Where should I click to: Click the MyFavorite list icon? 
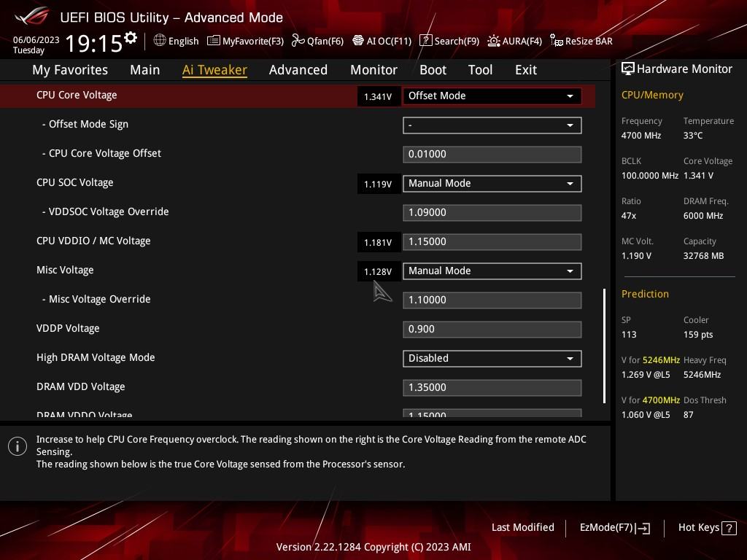[214, 41]
